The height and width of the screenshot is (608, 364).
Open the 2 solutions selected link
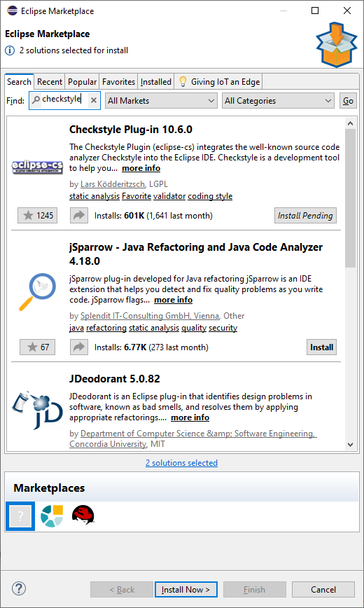pyautogui.click(x=181, y=462)
